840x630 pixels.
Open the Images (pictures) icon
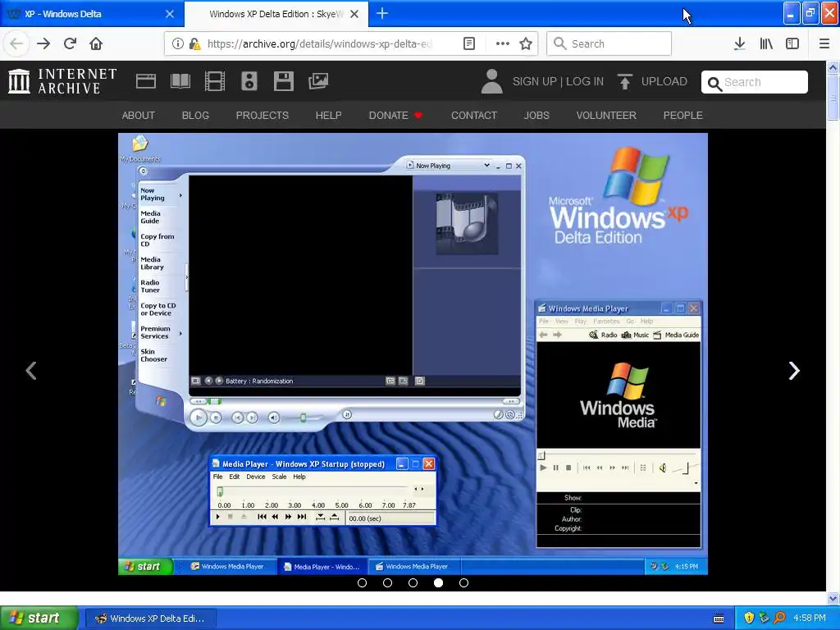[318, 81]
